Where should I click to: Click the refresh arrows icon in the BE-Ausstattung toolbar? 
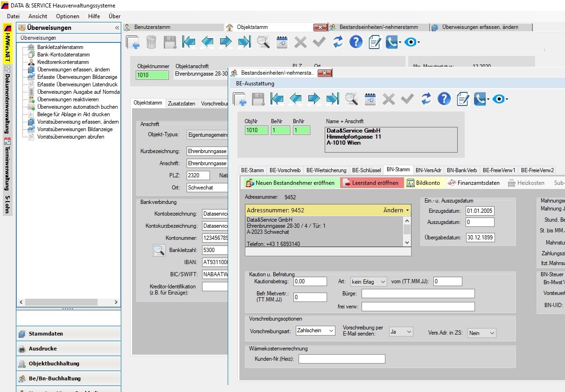[426, 98]
